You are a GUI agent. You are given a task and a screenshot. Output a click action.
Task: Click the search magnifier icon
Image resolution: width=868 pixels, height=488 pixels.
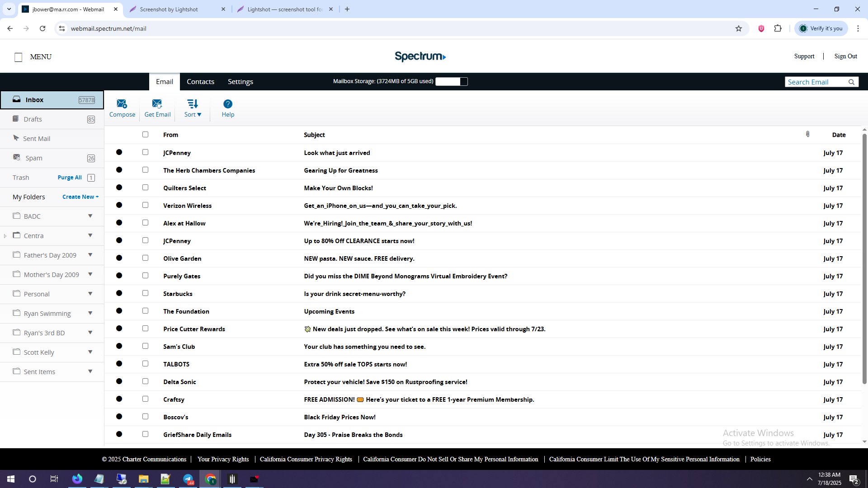tap(851, 82)
